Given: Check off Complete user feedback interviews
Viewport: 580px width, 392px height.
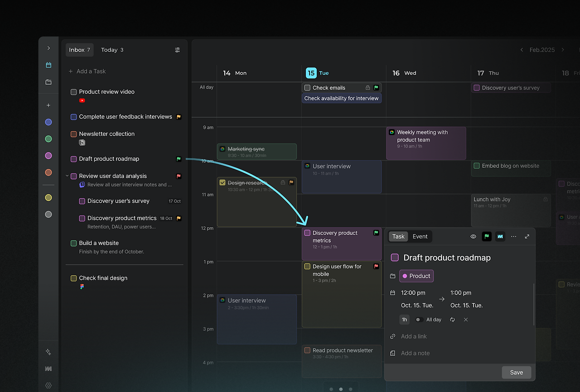Looking at the screenshot, I should tap(74, 117).
